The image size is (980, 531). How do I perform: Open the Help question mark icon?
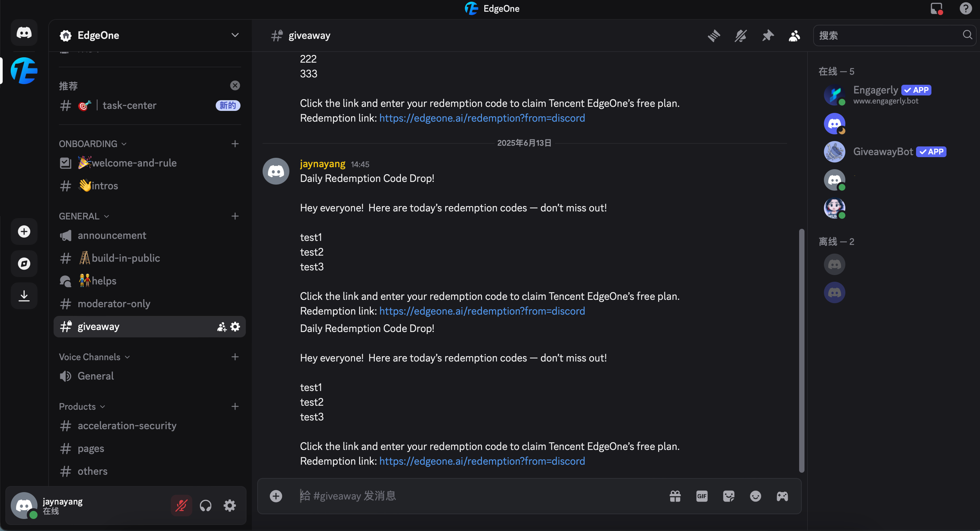coord(966,8)
